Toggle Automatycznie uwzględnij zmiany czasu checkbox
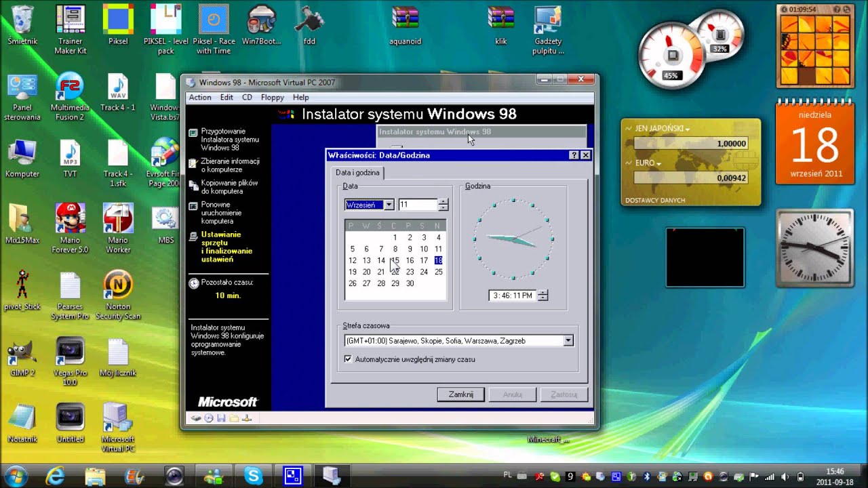 (348, 359)
